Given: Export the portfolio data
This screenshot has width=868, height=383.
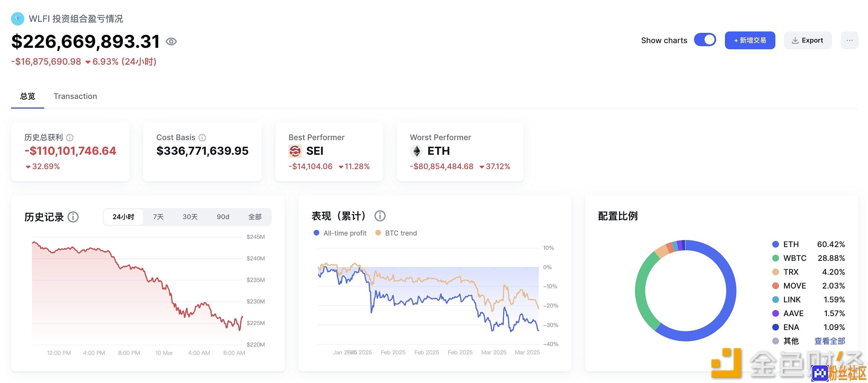Looking at the screenshot, I should click(808, 40).
